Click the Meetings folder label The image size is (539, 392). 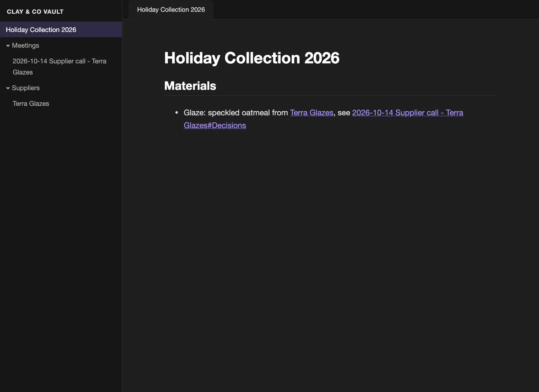[26, 45]
